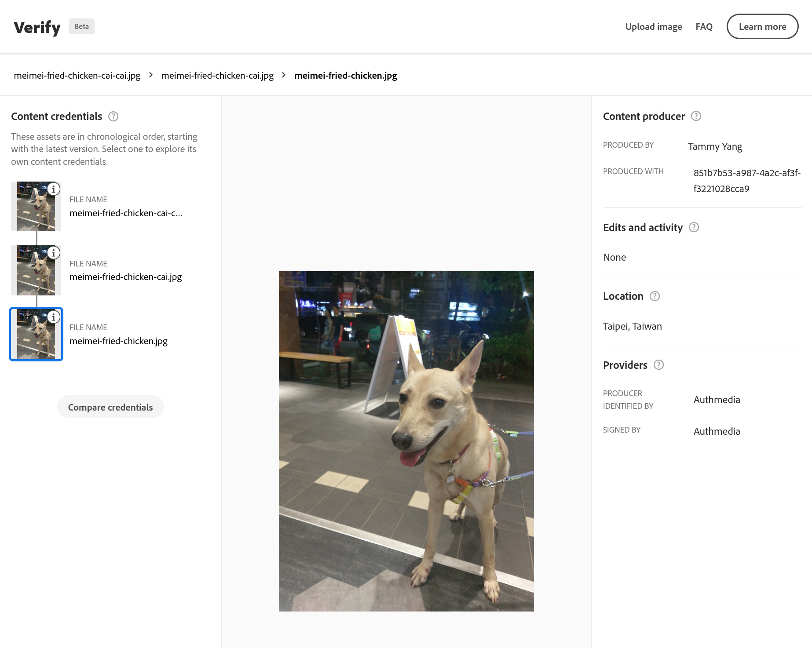The width and height of the screenshot is (812, 648).
Task: Show Location help tooltip icon
Action: 655,296
